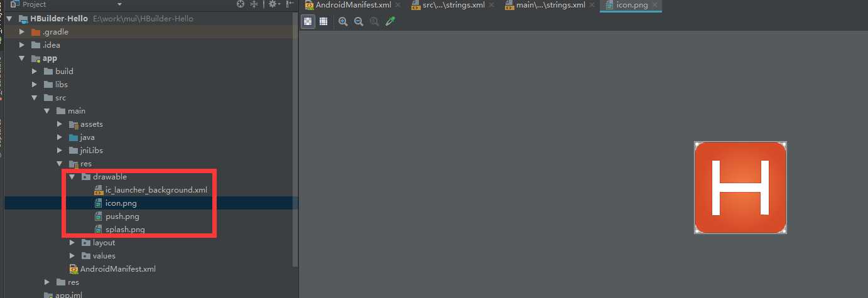Viewport: 868px width, 298px height.
Task: Select the assets folder row
Action: pos(148,124)
